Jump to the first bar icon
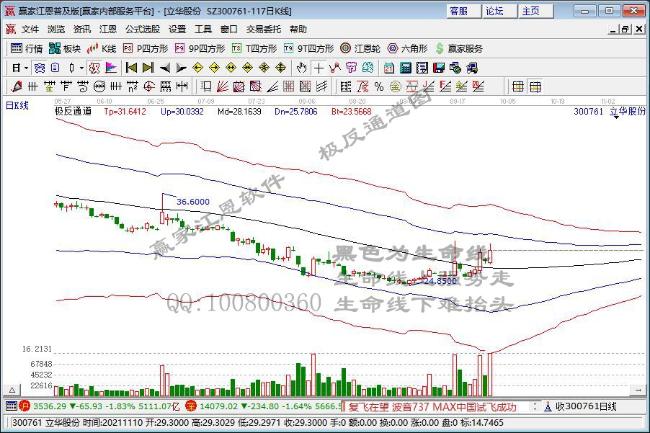 (131, 68)
